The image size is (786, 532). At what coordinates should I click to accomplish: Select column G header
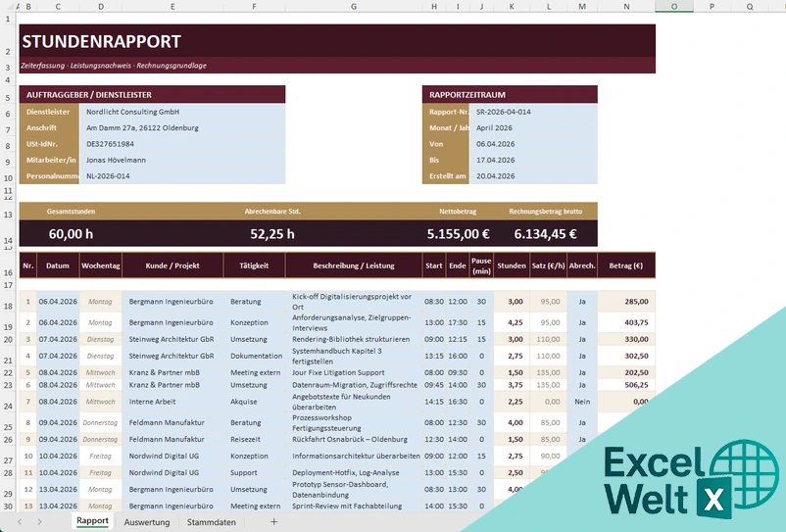pos(354,7)
